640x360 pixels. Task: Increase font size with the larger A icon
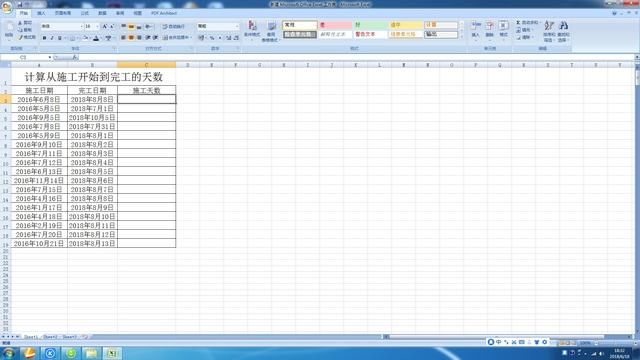pyautogui.click(x=104, y=26)
